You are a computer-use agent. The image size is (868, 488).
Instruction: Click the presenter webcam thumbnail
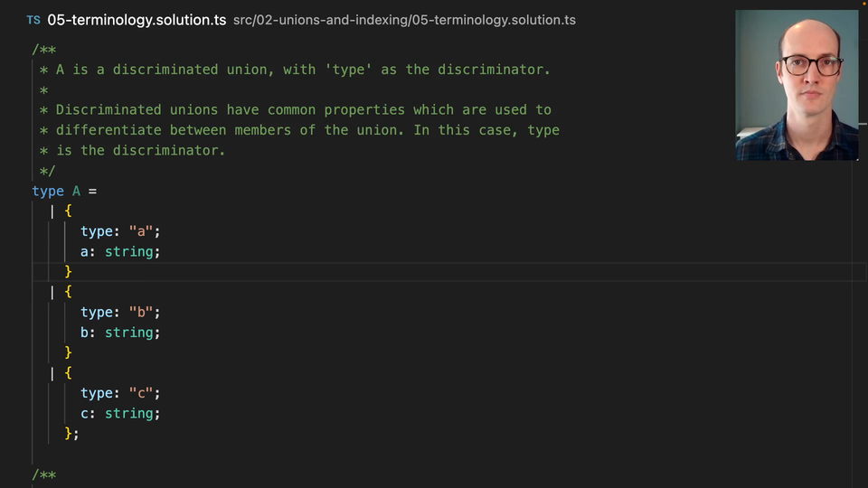coord(797,85)
